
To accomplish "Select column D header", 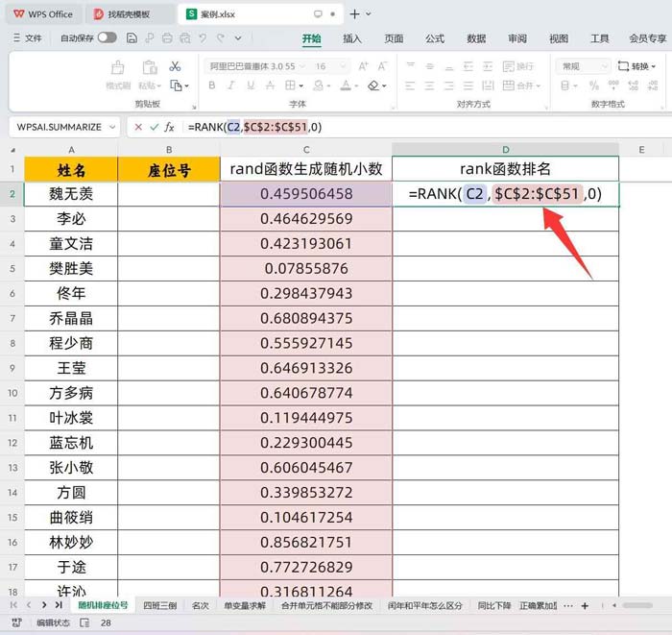I will (505, 150).
